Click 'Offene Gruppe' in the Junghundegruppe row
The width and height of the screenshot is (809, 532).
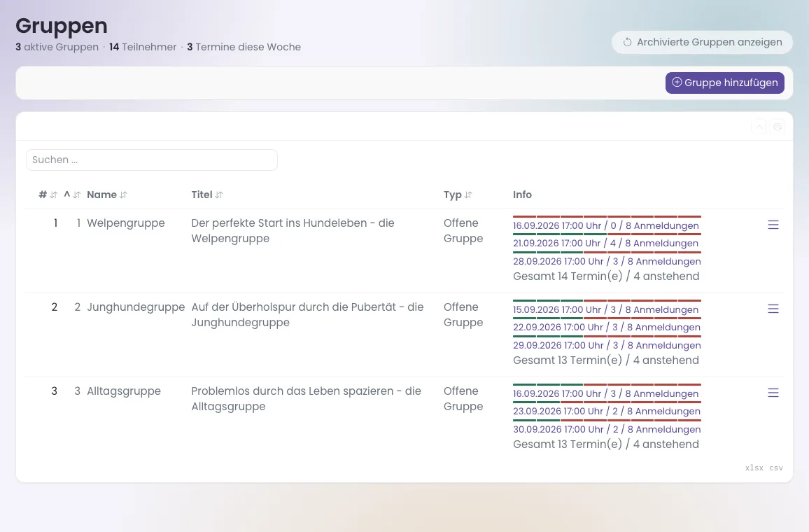(x=463, y=315)
